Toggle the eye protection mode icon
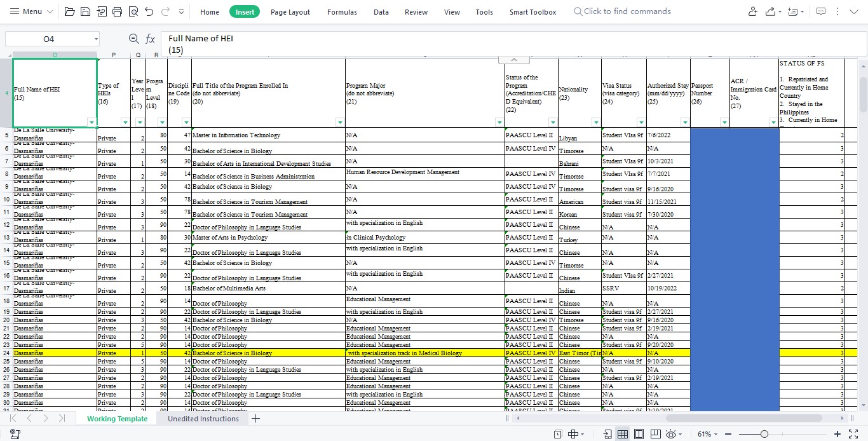 pos(670,434)
